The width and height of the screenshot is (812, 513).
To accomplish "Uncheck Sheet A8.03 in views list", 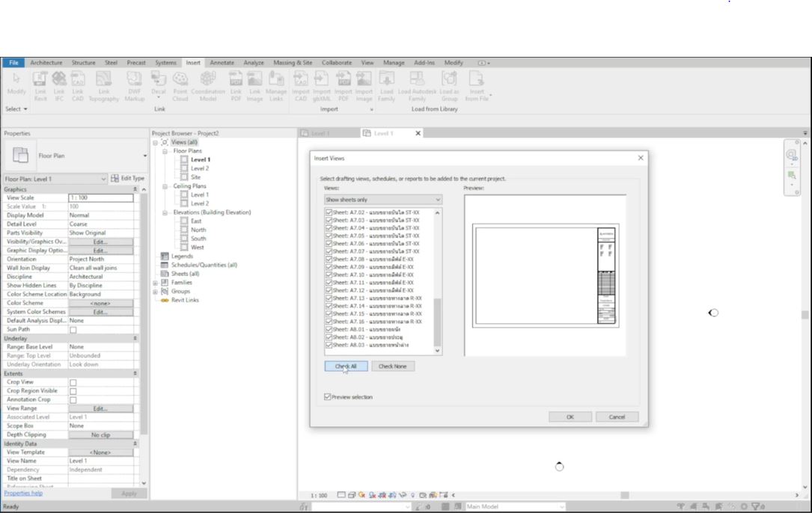I will (329, 345).
